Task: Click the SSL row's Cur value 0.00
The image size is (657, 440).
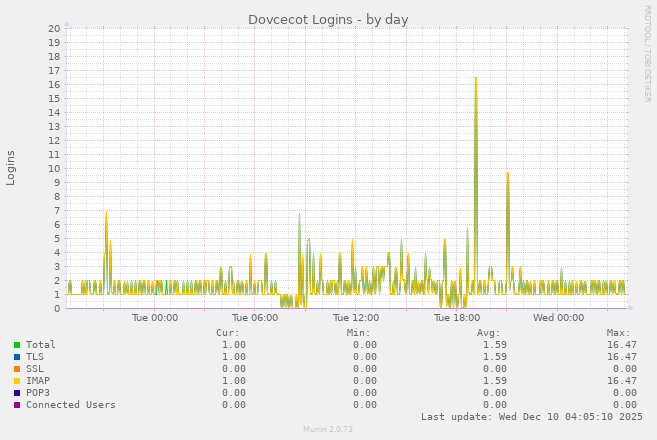Action: pos(234,369)
